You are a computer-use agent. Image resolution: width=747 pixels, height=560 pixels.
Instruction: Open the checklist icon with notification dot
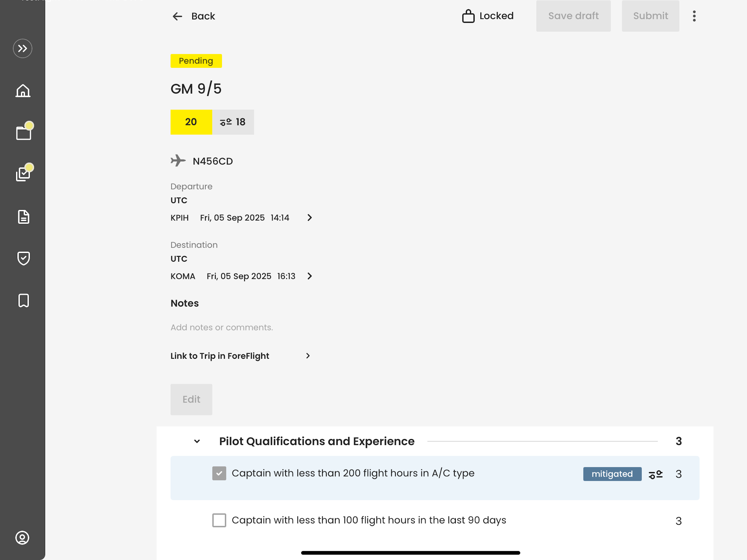[x=24, y=173]
